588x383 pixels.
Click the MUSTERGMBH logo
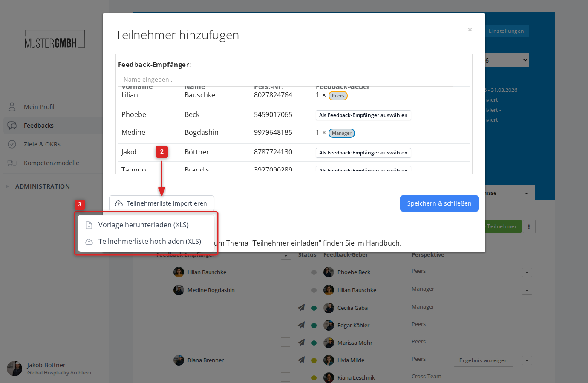[55, 39]
